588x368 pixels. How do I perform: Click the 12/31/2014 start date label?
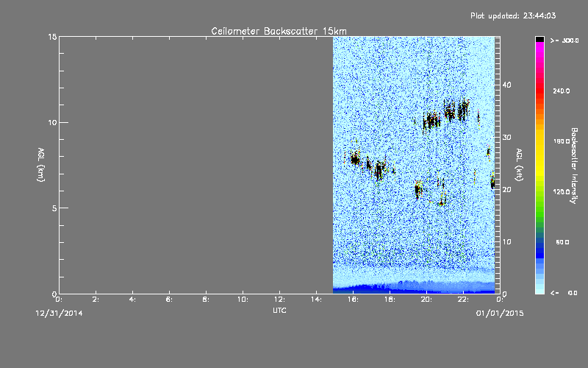pos(59,314)
